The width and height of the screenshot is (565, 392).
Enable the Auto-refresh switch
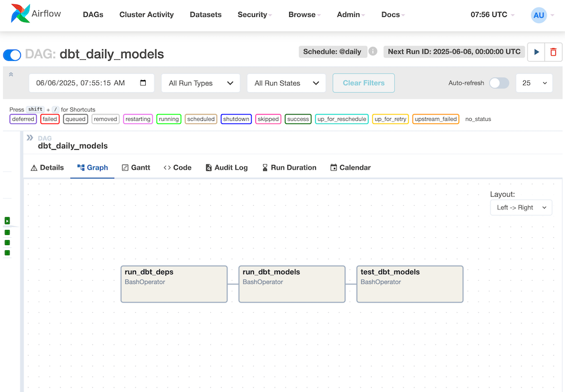498,83
